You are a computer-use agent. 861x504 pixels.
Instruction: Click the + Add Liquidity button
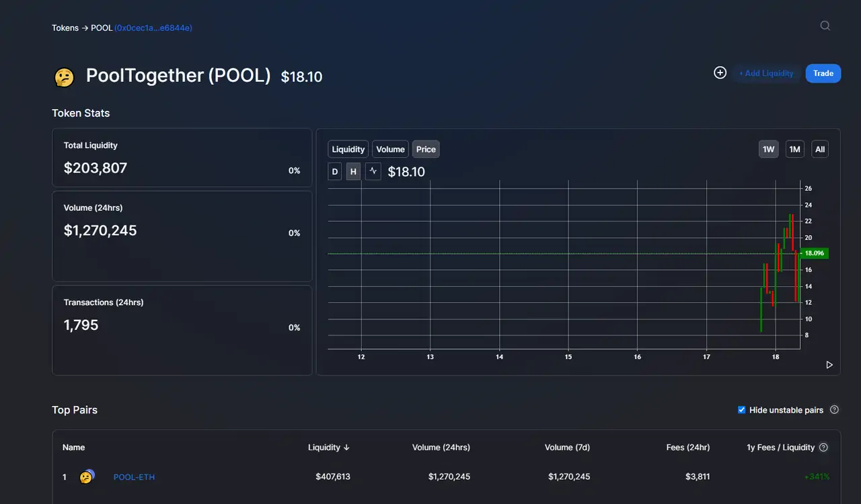[766, 73]
